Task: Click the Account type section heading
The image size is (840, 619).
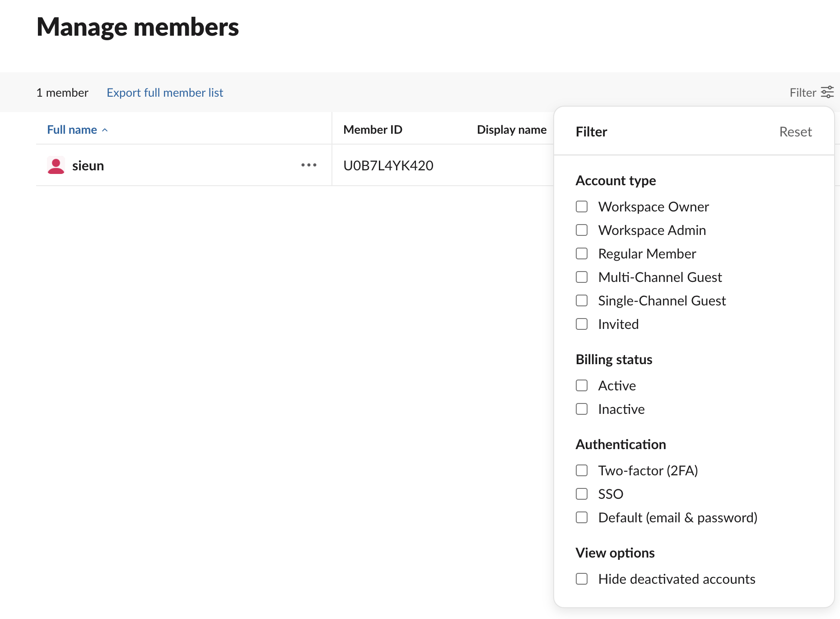Action: 616,181
